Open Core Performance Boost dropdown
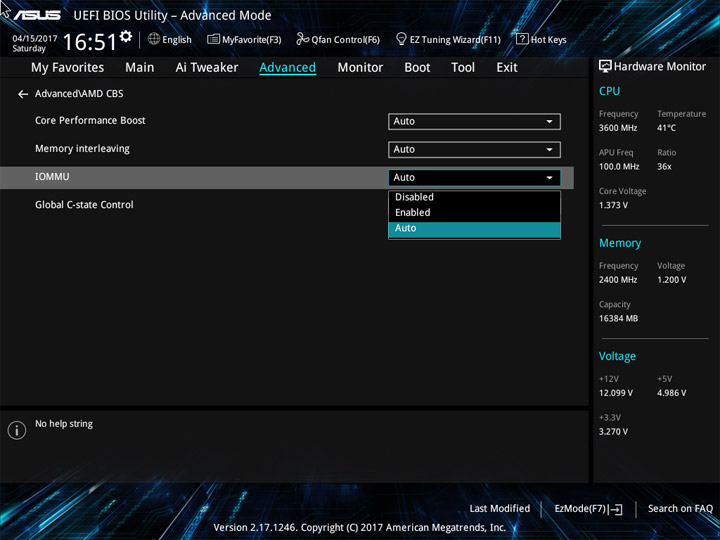This screenshot has height=540, width=720. pos(474,121)
